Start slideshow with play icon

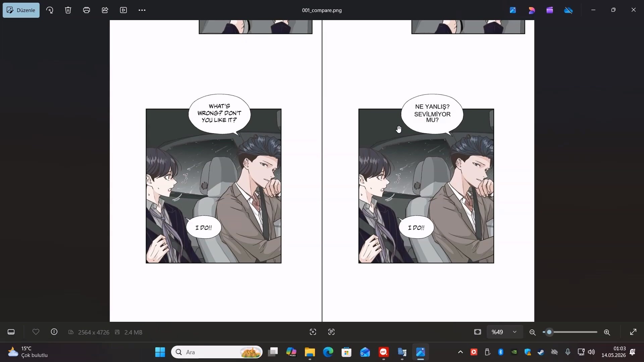(123, 10)
